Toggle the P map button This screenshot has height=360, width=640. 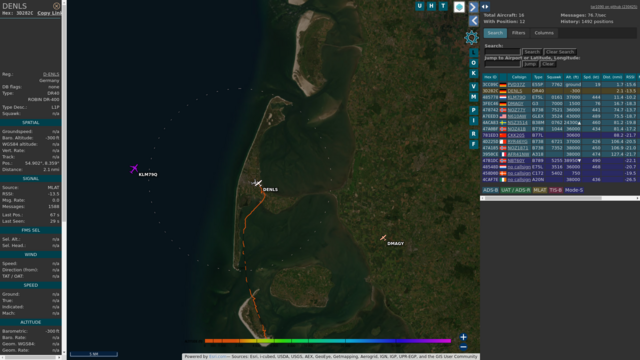473,110
